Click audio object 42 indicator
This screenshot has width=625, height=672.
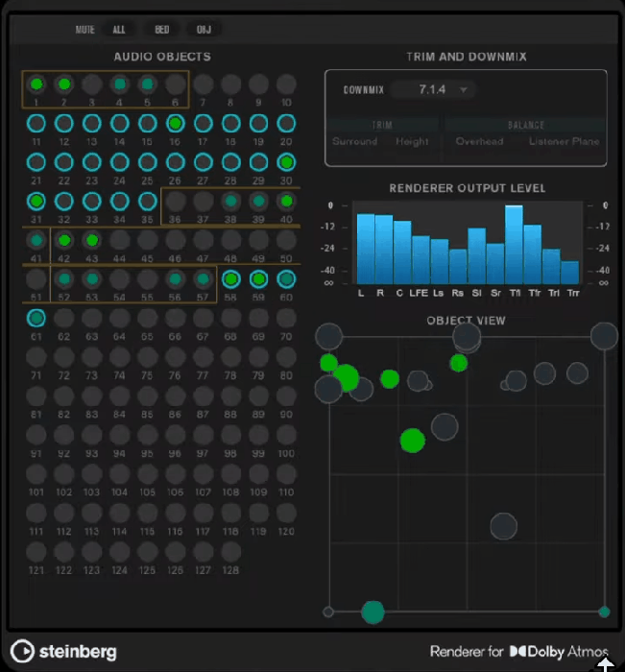coord(63,240)
